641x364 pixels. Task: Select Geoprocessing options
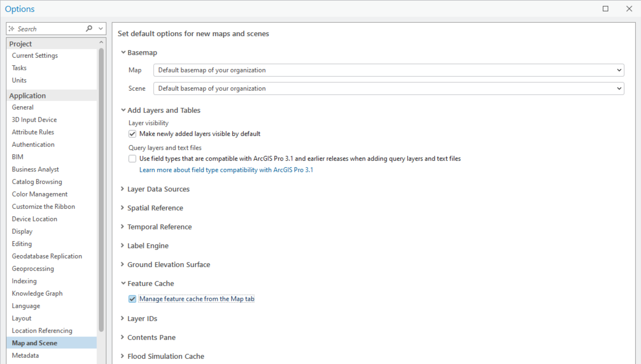click(33, 269)
